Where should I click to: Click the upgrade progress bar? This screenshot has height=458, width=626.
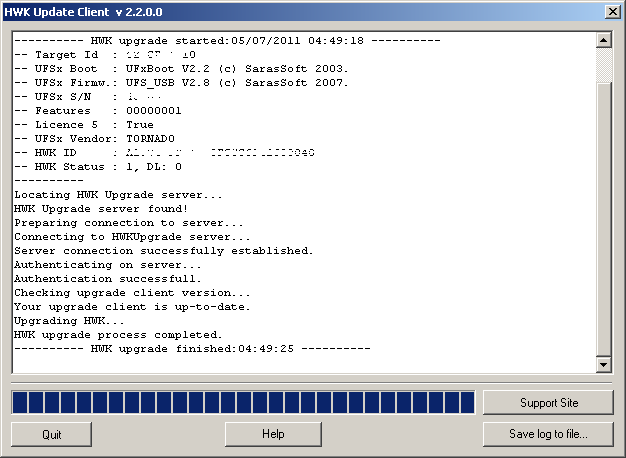(x=244, y=402)
